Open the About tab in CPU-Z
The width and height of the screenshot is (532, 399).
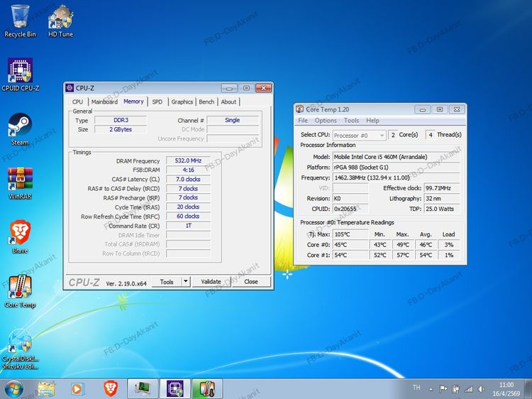(x=228, y=102)
